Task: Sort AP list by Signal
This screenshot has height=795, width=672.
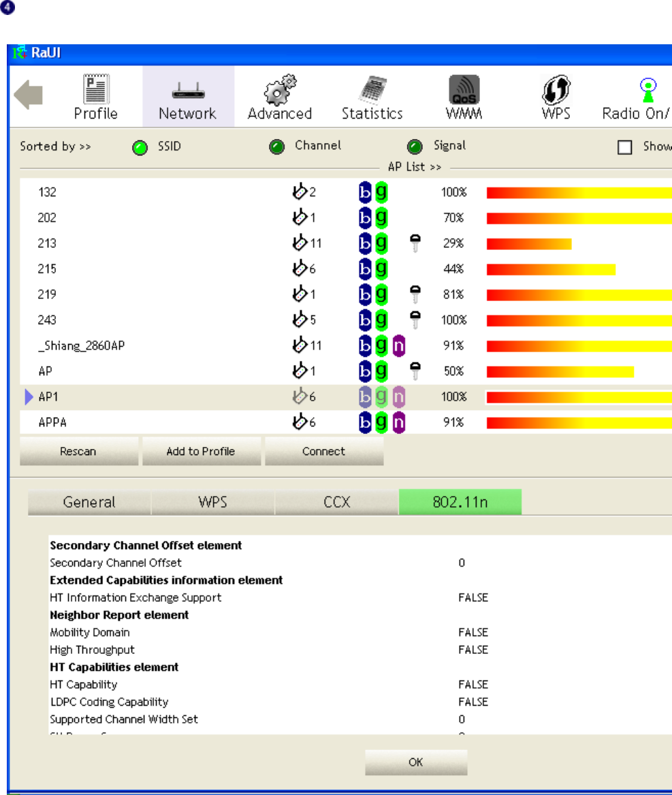Action: 415,147
